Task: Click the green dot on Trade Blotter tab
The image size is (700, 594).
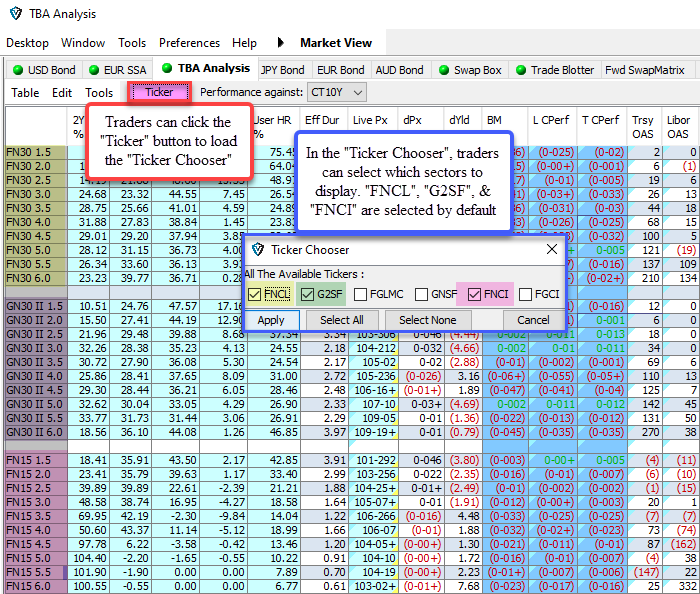Action: click(x=521, y=70)
